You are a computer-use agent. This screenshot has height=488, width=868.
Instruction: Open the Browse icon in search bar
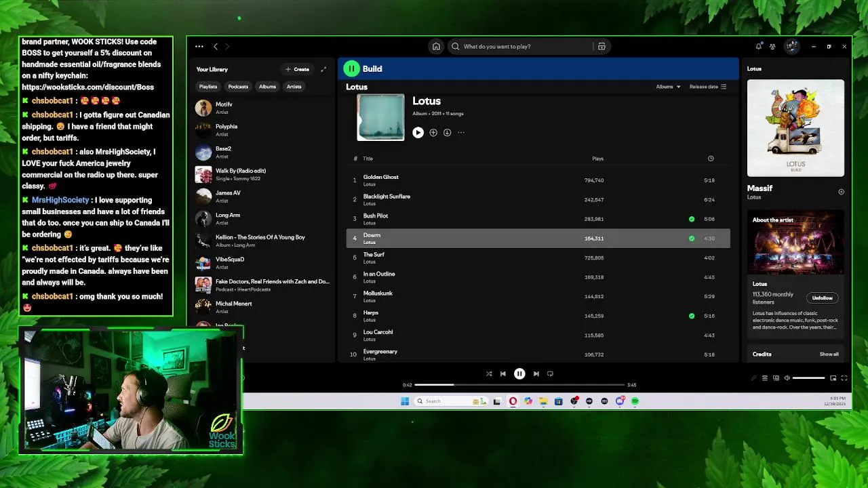click(601, 47)
